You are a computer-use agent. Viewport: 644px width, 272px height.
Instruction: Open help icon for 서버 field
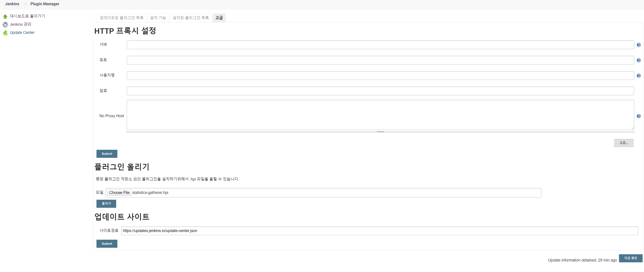point(638,45)
